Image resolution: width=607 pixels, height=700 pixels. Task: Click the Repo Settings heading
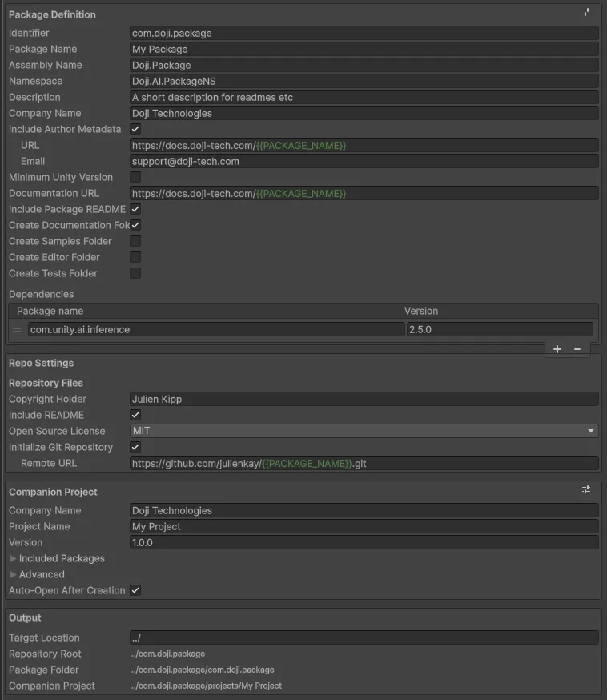click(41, 363)
